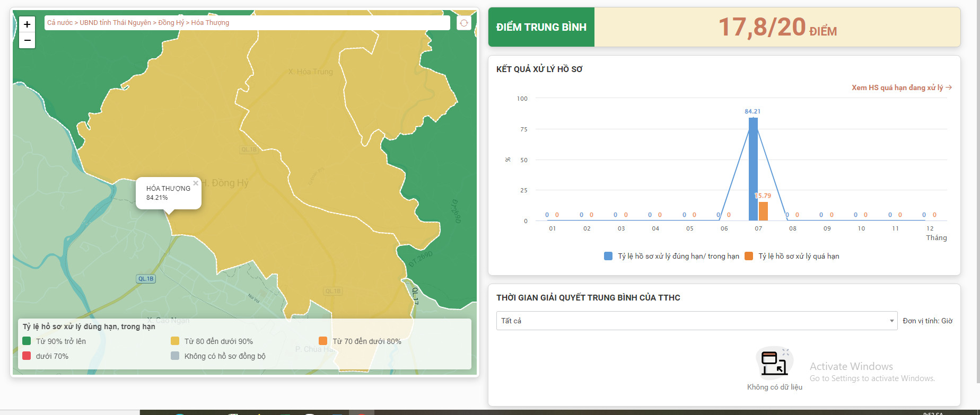Image resolution: width=980 pixels, height=415 pixels.
Task: Zoom in the map with plus button
Action: pyautogui.click(x=27, y=24)
